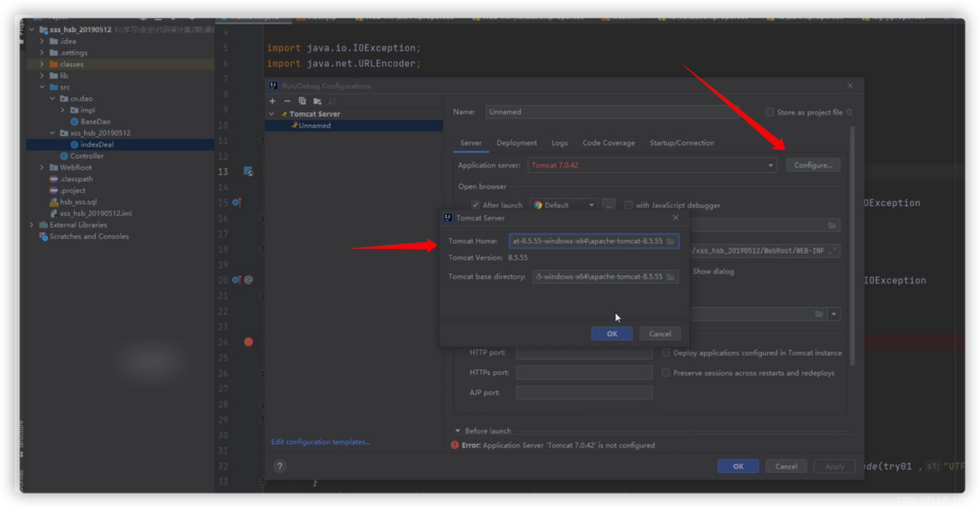Switch to Deployment tab
Image resolution: width=980 pixels, height=508 pixels.
(516, 143)
